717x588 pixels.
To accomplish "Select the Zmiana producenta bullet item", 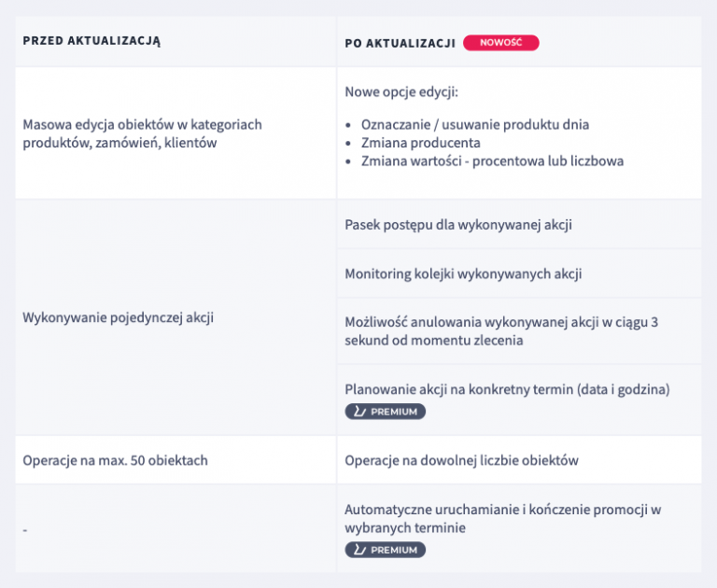I will (x=420, y=143).
